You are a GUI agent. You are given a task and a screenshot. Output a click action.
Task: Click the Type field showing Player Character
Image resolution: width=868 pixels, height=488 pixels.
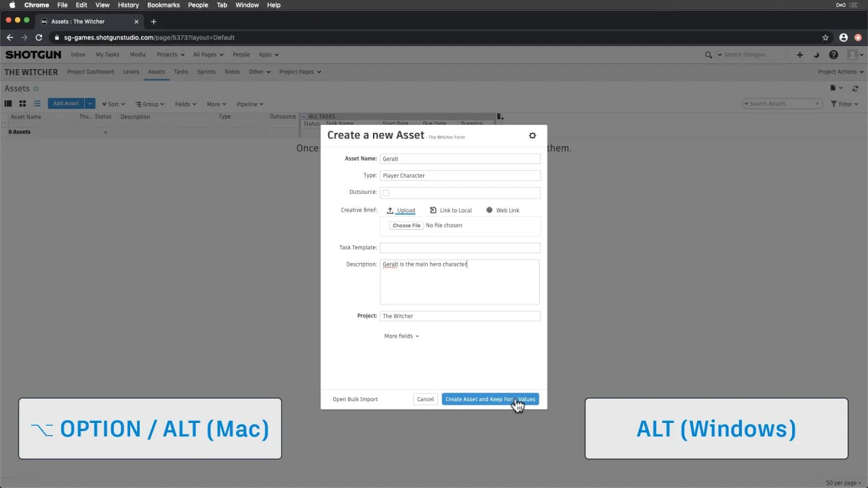(460, 176)
